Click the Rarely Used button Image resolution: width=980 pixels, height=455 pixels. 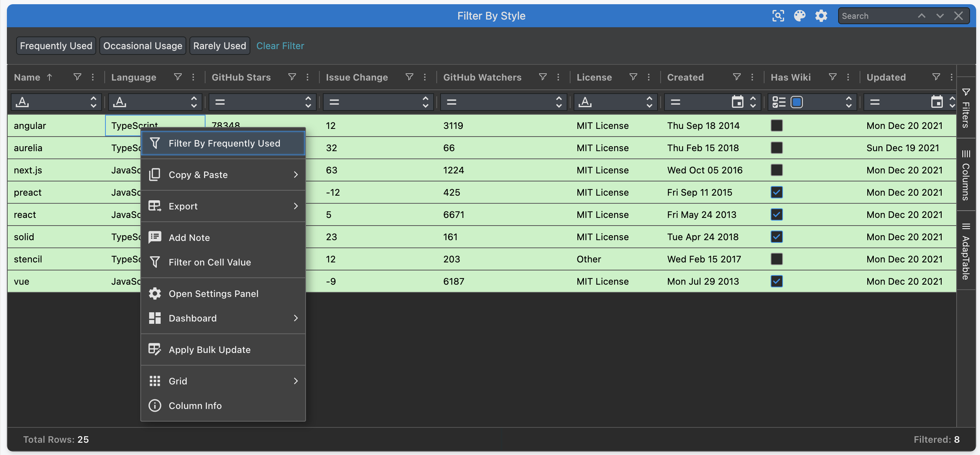[220, 46]
